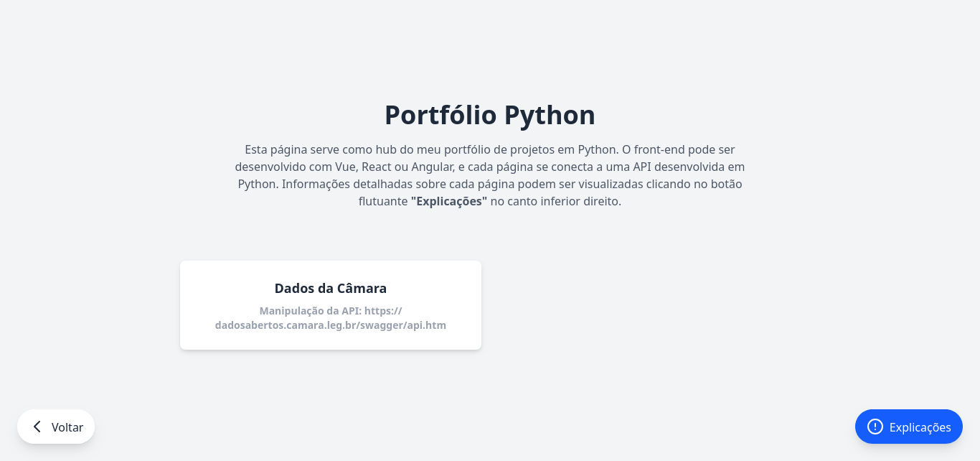Click the left chevron icon in Voltar

[37, 427]
